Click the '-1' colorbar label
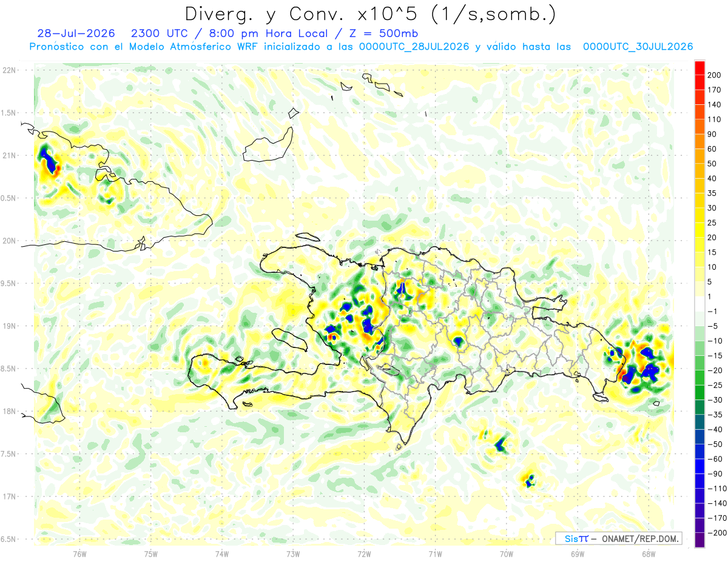The height and width of the screenshot is (562, 728). [713, 311]
